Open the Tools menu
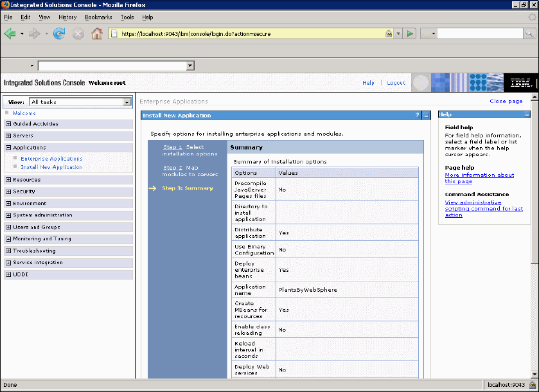 [x=127, y=17]
